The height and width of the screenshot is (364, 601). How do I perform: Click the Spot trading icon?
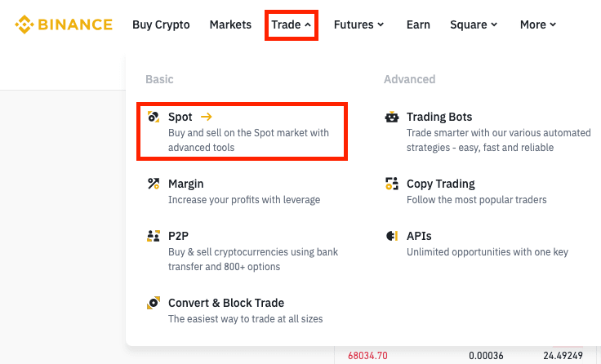[154, 118]
